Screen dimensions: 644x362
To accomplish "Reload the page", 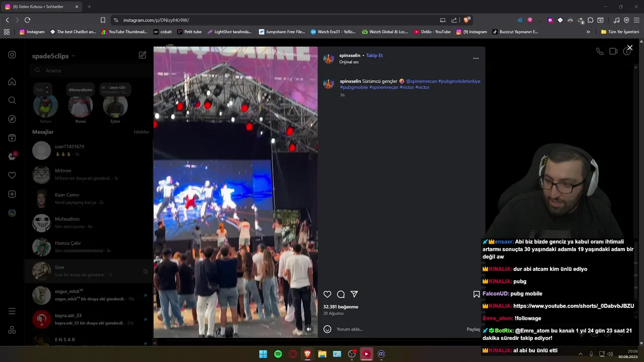I will click(27, 20).
